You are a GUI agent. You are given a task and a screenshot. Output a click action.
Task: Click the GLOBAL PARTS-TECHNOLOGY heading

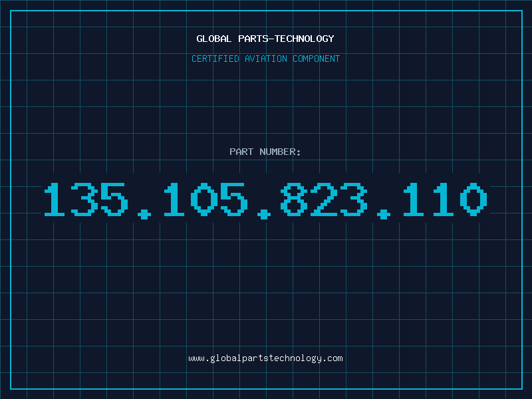(x=265, y=39)
